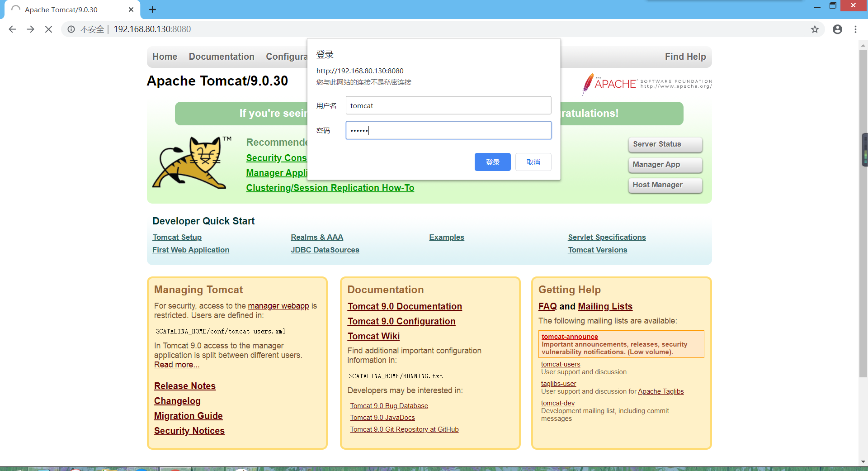This screenshot has height=471, width=868.
Task: Click the scrollbar up arrow
Action: coord(863,45)
